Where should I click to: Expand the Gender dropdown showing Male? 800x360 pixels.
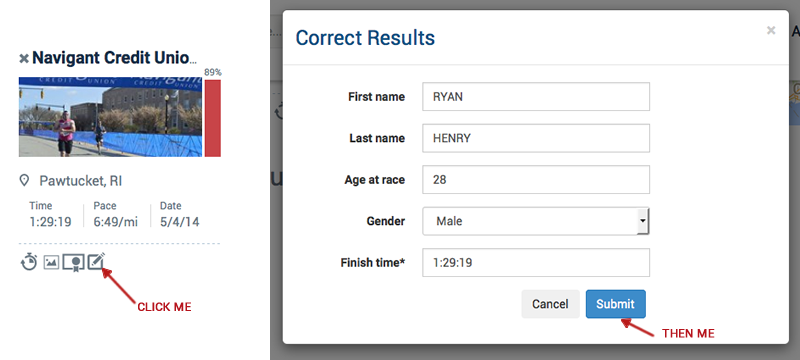pos(536,221)
